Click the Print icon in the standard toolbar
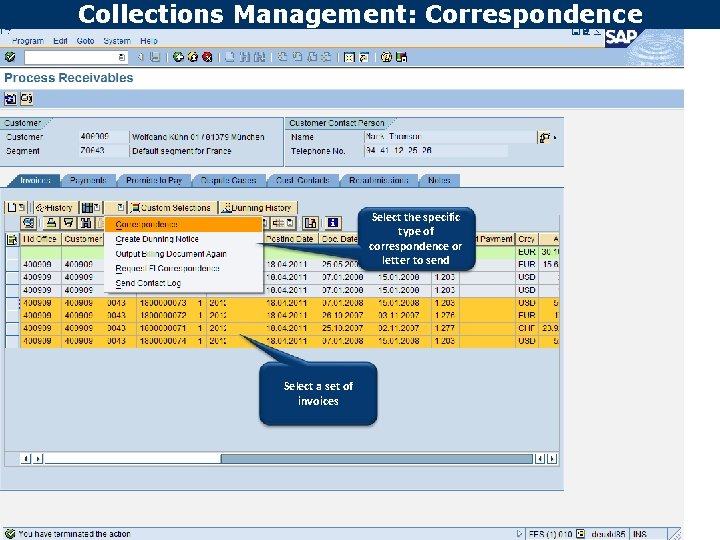 click(x=230, y=57)
